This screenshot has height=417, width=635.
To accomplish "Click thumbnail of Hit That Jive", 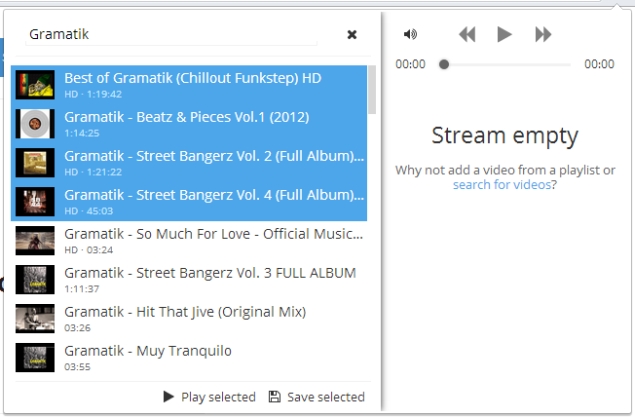I will (35, 318).
